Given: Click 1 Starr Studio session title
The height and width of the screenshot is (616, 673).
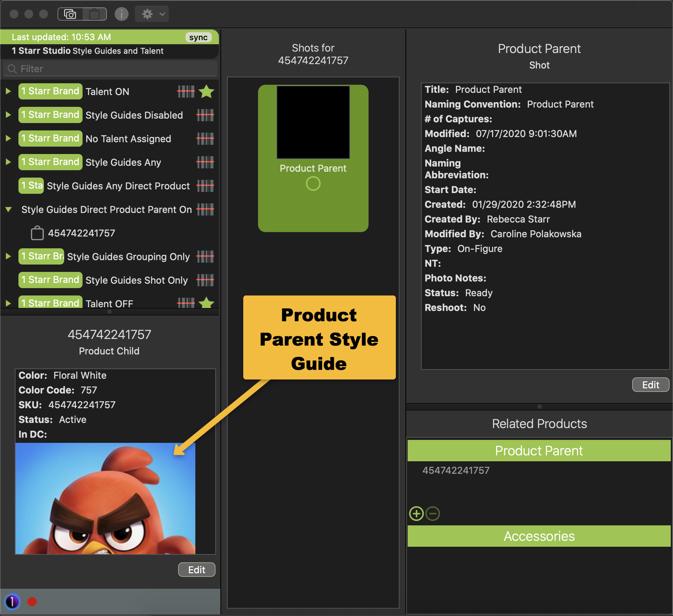Looking at the screenshot, I should tap(87, 51).
